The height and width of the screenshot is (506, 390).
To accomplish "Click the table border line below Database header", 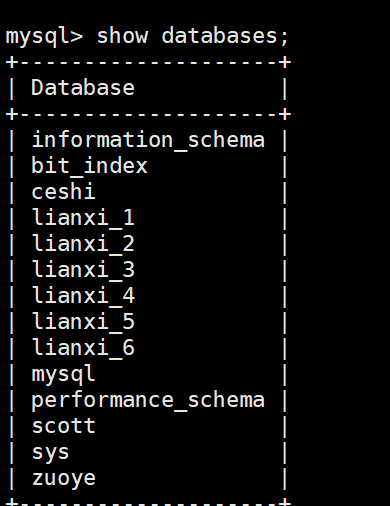I will point(148,114).
